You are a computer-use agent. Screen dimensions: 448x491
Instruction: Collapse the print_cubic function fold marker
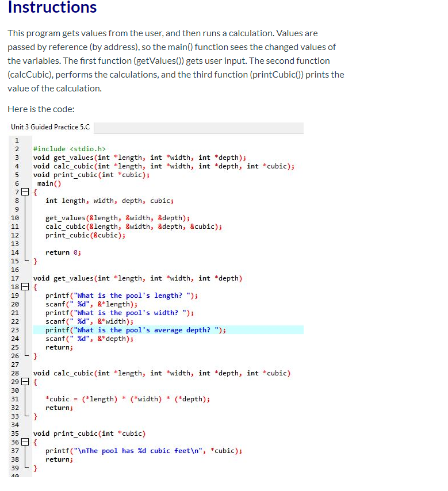[25, 442]
